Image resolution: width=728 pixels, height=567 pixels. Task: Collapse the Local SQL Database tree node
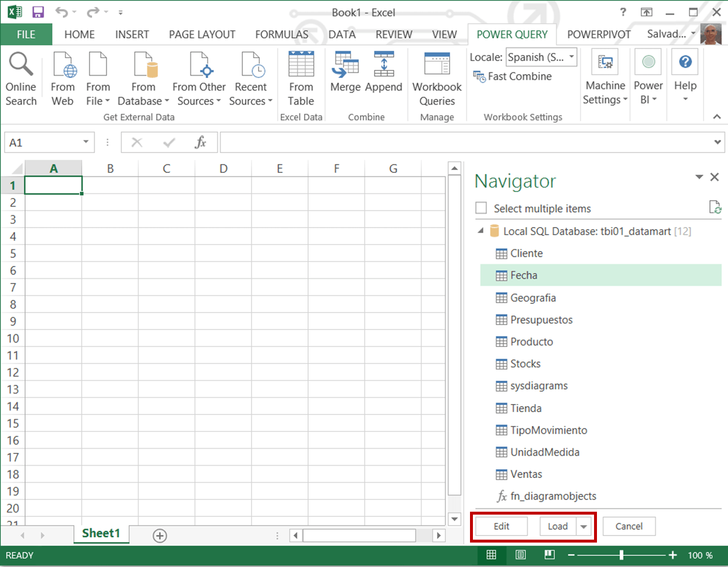481,231
